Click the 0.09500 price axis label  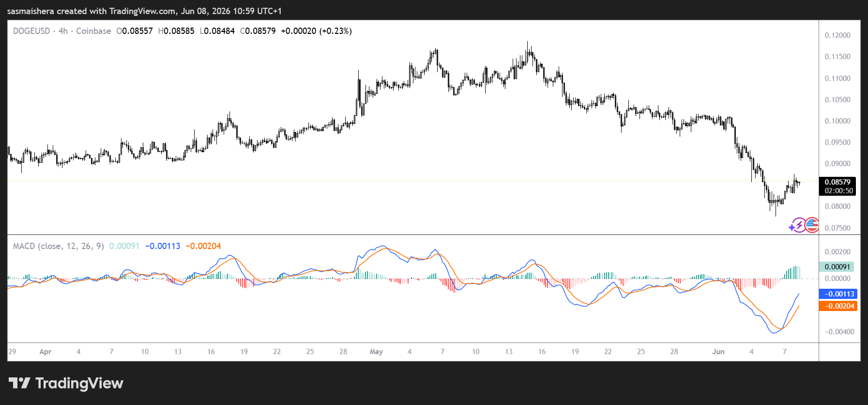(838, 142)
